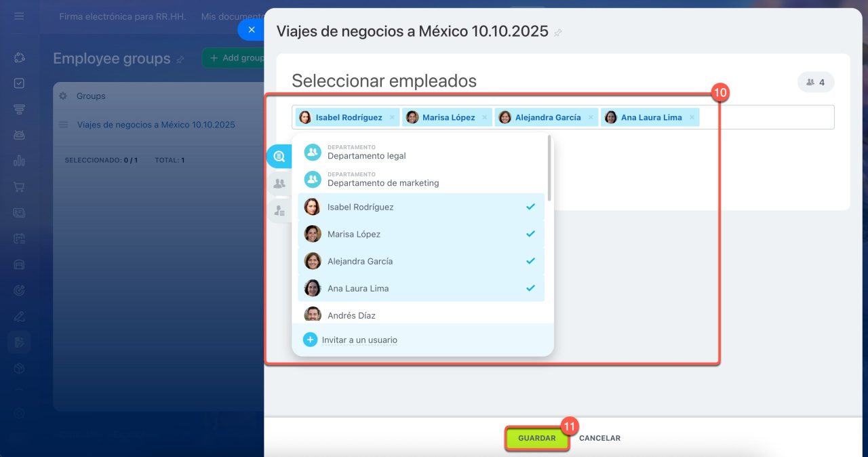Viewport: 868px width, 457px height.
Task: Remove Ana Laura Lima tag with x
Action: click(x=692, y=117)
